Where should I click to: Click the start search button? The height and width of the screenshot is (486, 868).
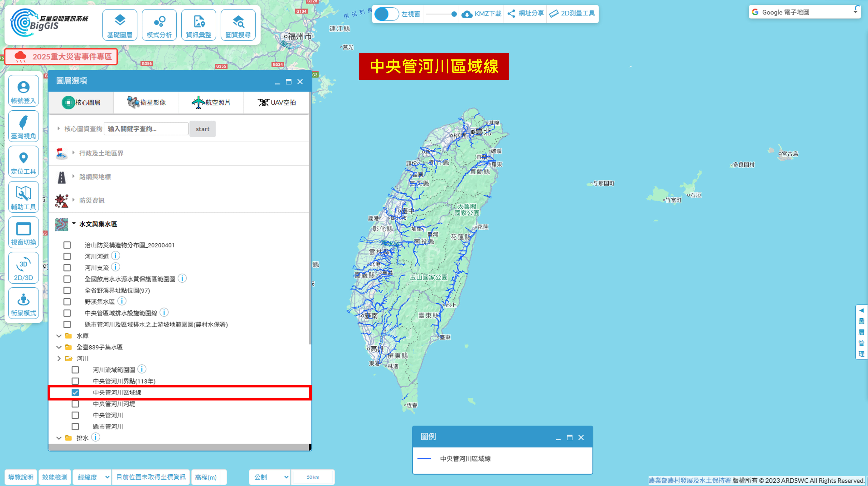(x=203, y=129)
